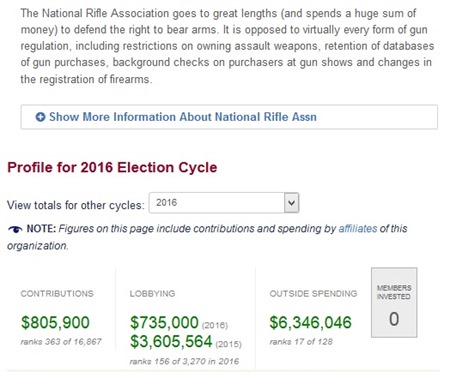
Task: Click the eye icon next to NOTE
Action: point(15,229)
